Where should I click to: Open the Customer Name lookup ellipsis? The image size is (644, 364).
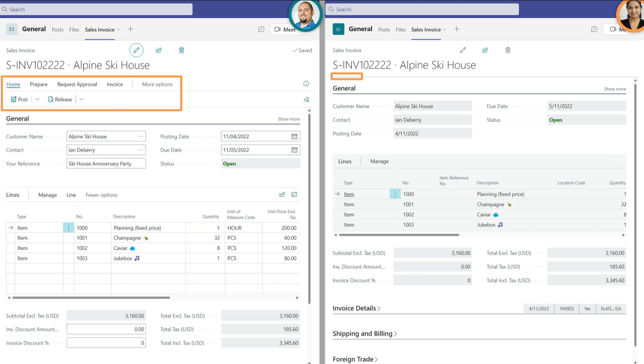(139, 136)
